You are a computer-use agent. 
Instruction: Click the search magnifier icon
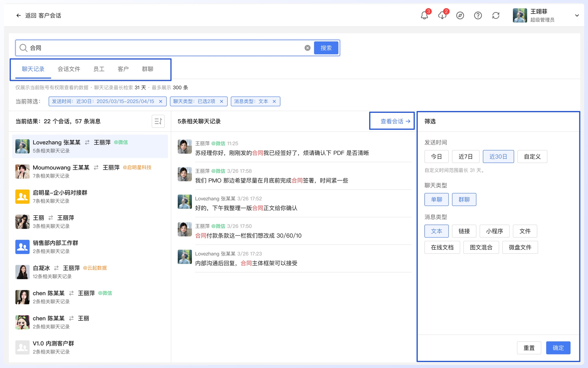(23, 48)
